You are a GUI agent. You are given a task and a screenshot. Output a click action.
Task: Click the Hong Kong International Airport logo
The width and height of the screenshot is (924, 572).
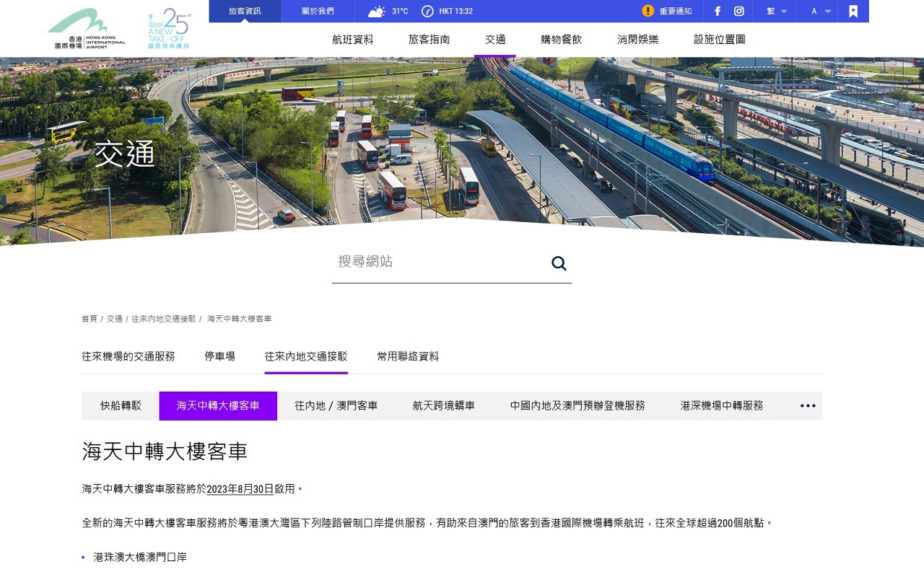(x=86, y=29)
